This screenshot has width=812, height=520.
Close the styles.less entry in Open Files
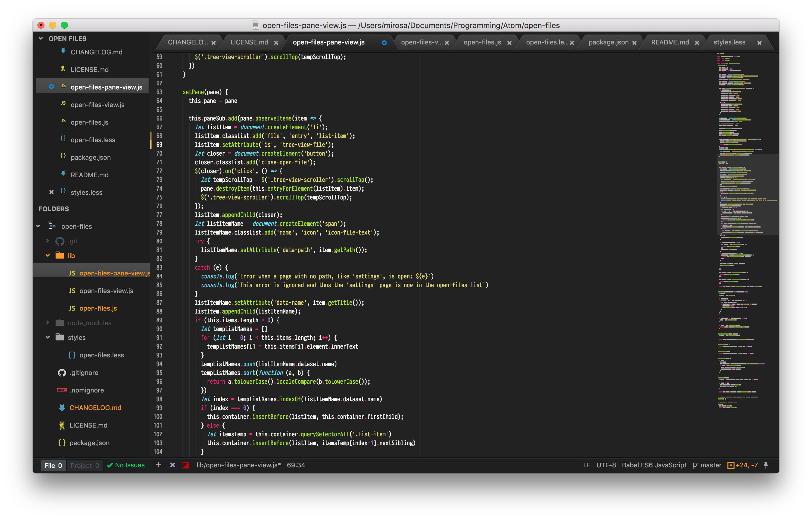pyautogui.click(x=51, y=192)
